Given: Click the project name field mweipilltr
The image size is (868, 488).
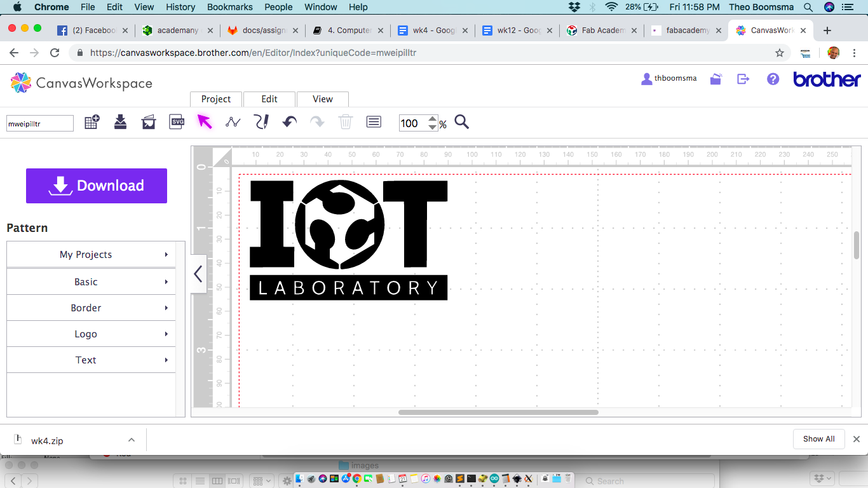Looking at the screenshot, I should [40, 123].
